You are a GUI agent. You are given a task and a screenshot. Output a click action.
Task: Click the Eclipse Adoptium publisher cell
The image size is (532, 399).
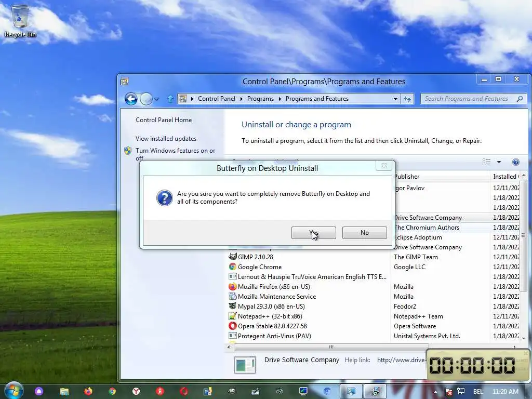pos(418,237)
